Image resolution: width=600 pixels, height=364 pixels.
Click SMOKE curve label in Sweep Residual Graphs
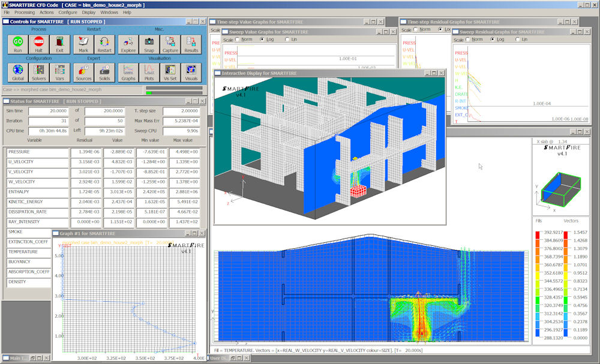tap(461, 108)
